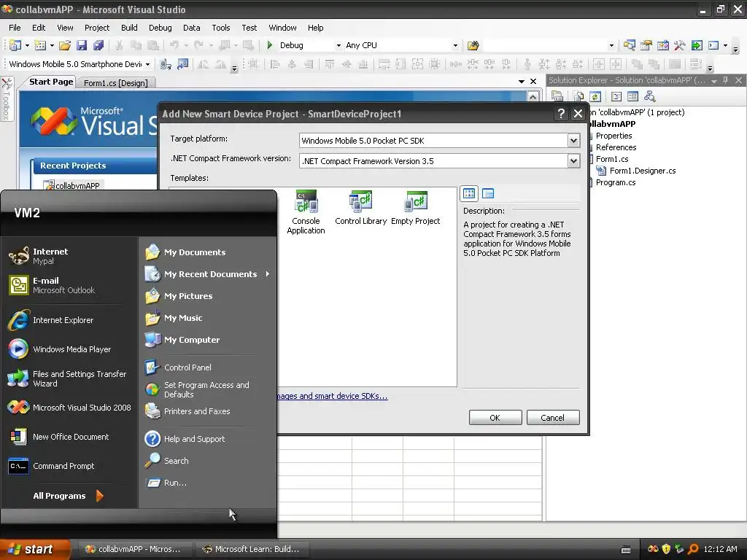Open collabvmAPP under Recent Projects
The height and width of the screenshot is (560, 747).
(x=77, y=186)
